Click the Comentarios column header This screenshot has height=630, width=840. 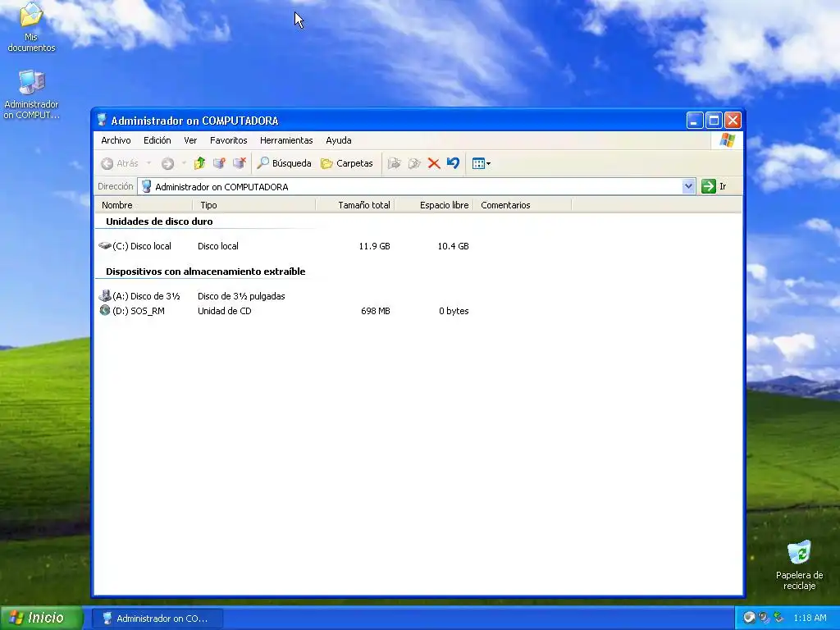[x=523, y=205]
